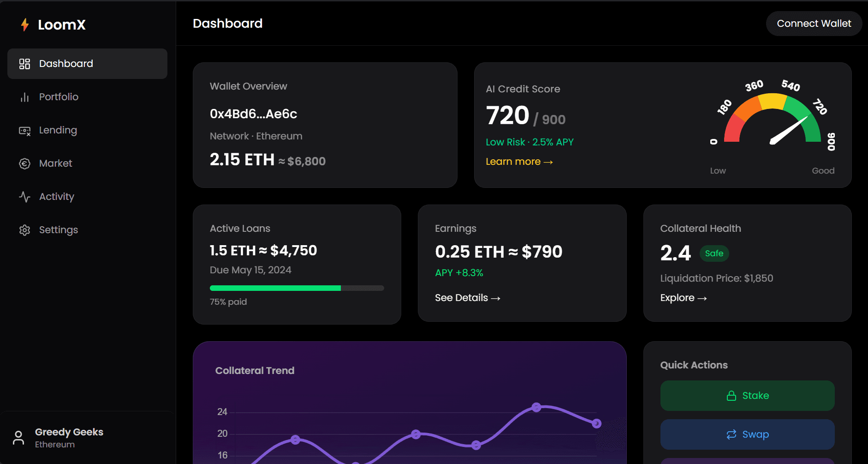Click the Market coin icon
This screenshot has height=464, width=868.
click(24, 163)
